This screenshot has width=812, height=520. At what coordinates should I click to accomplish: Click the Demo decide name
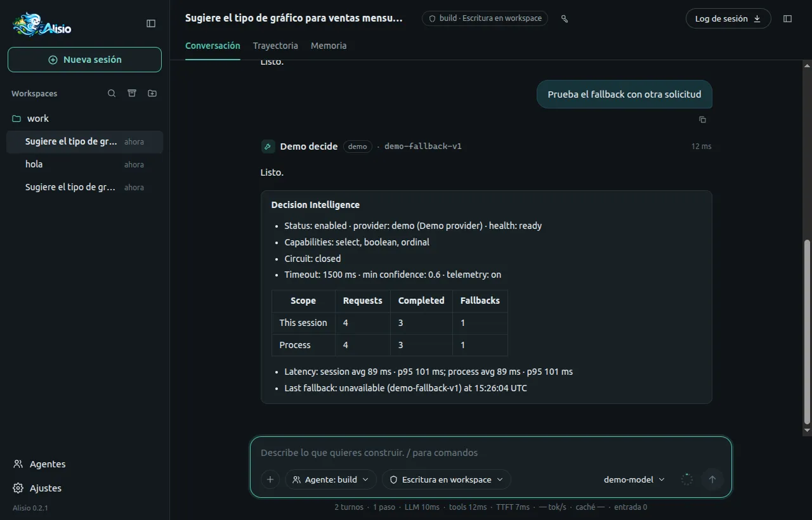click(x=309, y=146)
